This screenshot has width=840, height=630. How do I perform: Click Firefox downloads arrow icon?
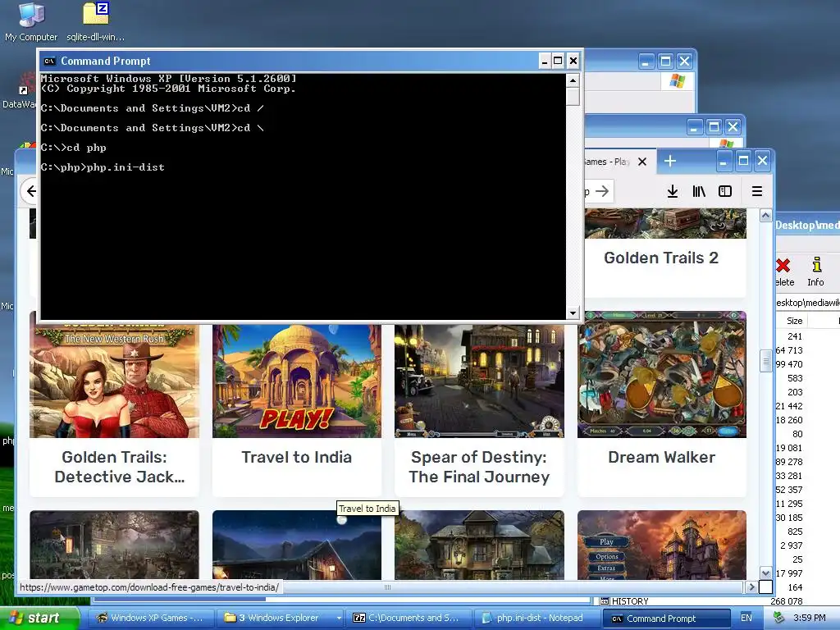(x=673, y=191)
